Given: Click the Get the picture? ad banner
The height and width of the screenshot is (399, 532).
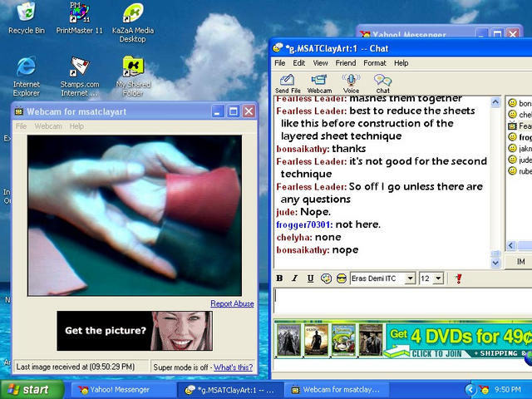Looking at the screenshot, I should coord(135,331).
